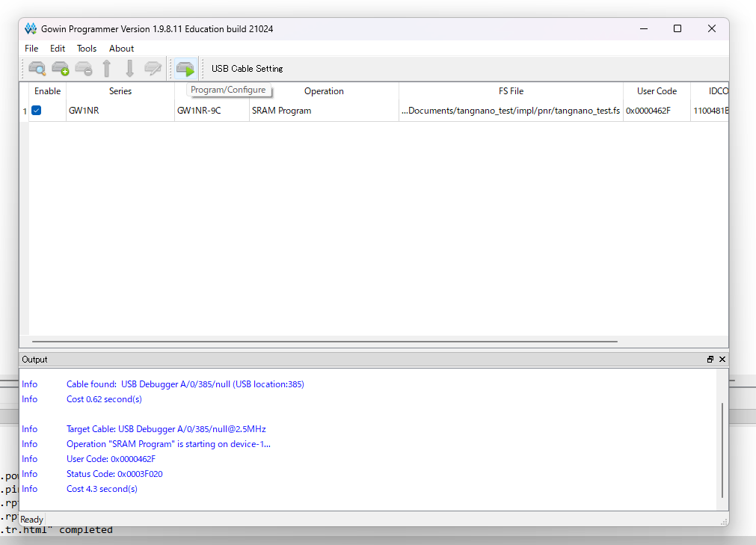Close the Gowin Programmer window
Viewport: 756px width, 545px height.
click(x=712, y=29)
